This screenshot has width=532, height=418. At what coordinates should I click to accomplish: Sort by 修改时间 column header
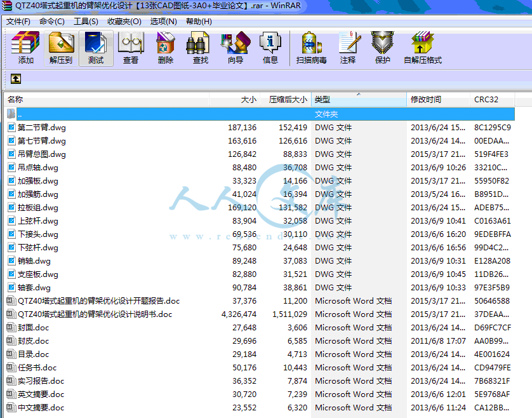point(438,100)
